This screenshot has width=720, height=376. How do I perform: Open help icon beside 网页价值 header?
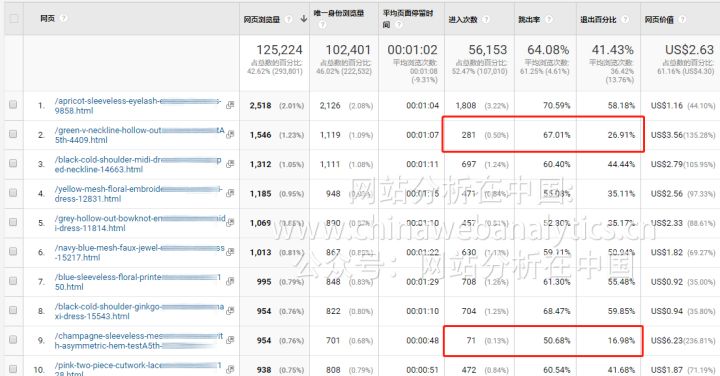point(682,19)
